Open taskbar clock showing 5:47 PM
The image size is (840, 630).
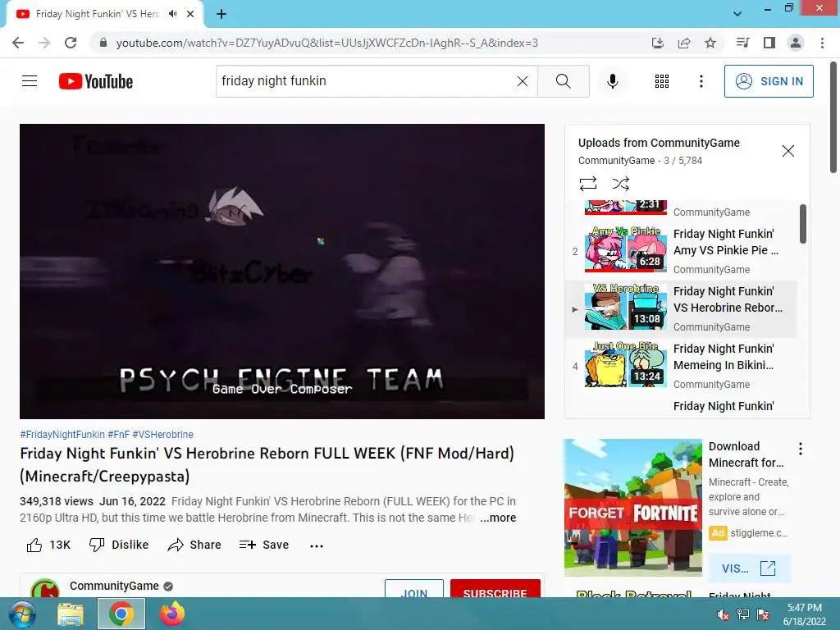click(804, 614)
